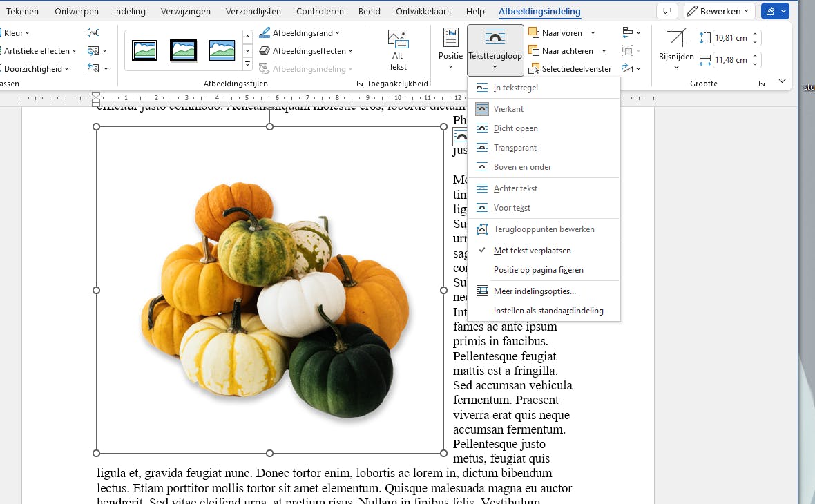Expand the picture styles gallery
The width and height of the screenshot is (815, 504).
(x=247, y=64)
